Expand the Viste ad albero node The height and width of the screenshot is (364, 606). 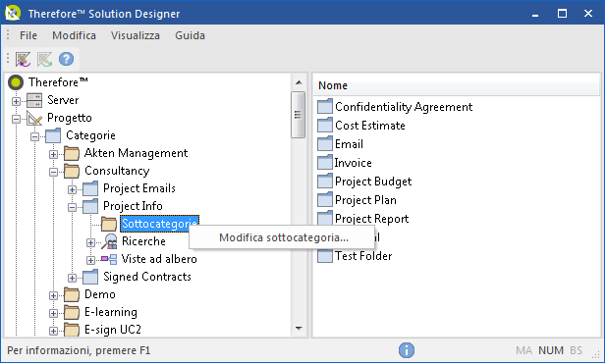pyautogui.click(x=90, y=261)
